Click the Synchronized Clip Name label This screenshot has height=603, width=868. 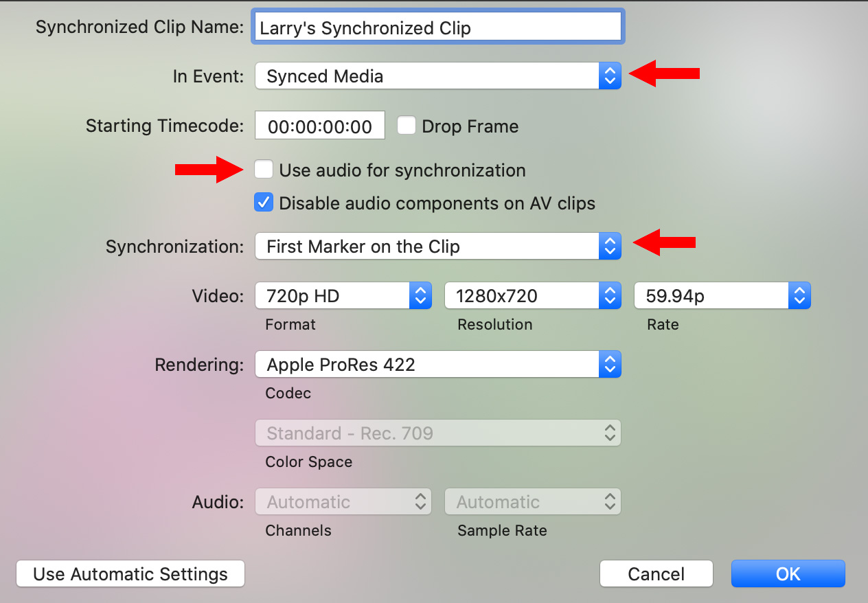pyautogui.click(x=140, y=27)
